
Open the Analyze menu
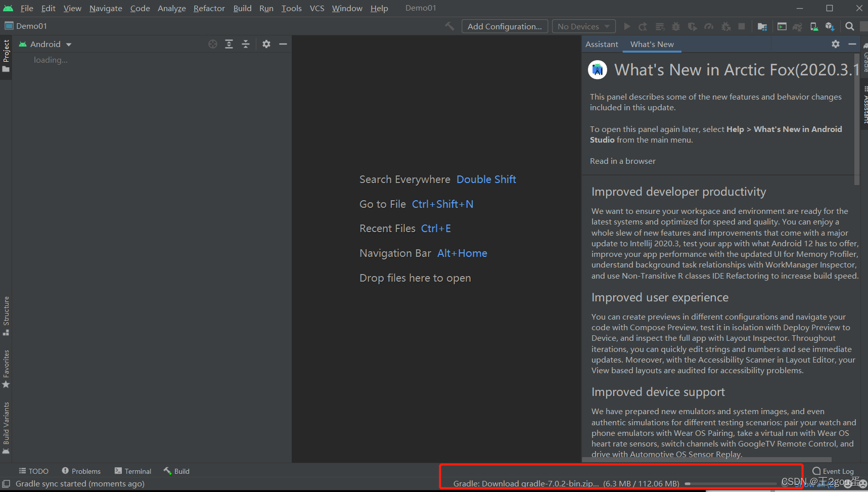point(172,8)
